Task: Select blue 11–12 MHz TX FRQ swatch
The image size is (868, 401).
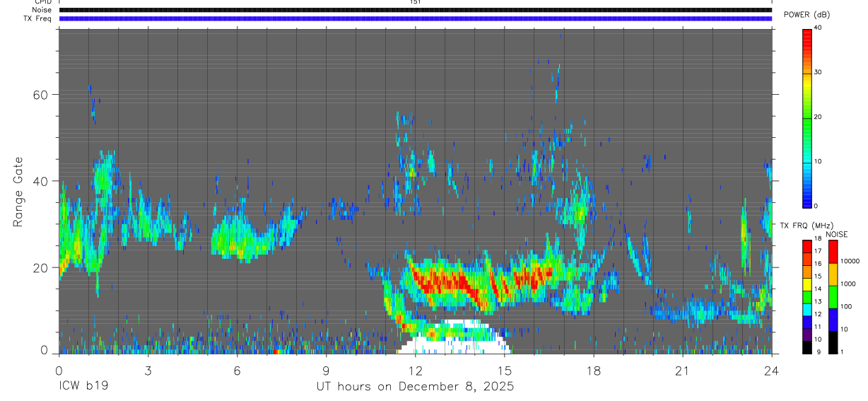Action: pos(807,322)
